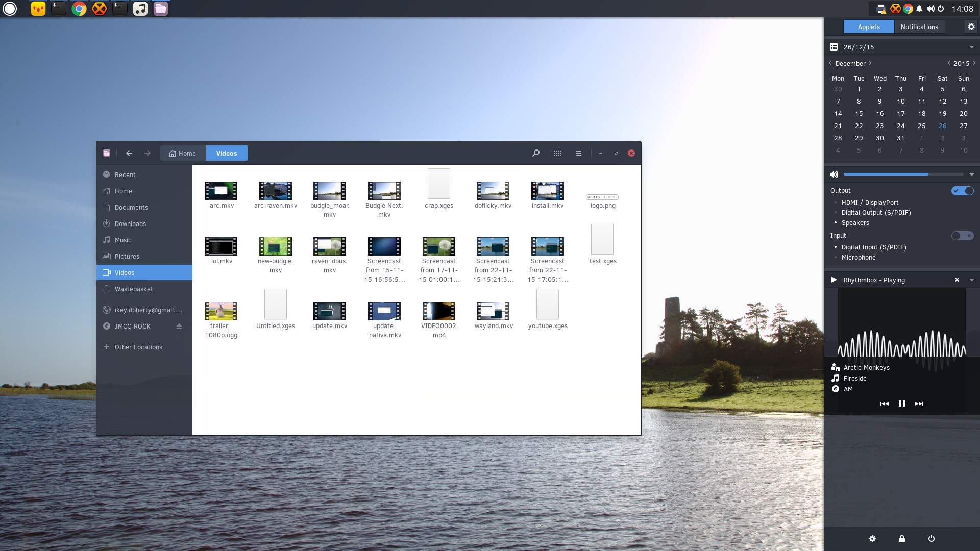Viewport: 980px width, 551px height.
Task: Close the Rhythmbox player applet
Action: click(x=957, y=280)
